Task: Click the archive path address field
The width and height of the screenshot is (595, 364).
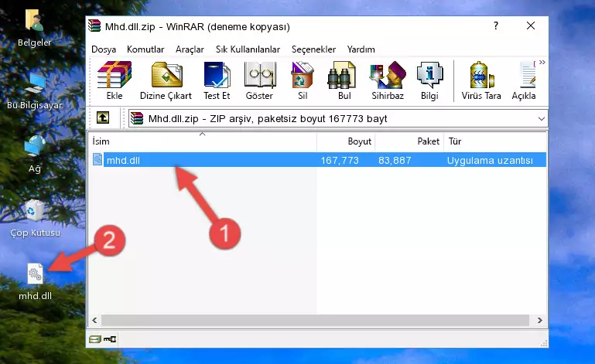Action: 337,119
